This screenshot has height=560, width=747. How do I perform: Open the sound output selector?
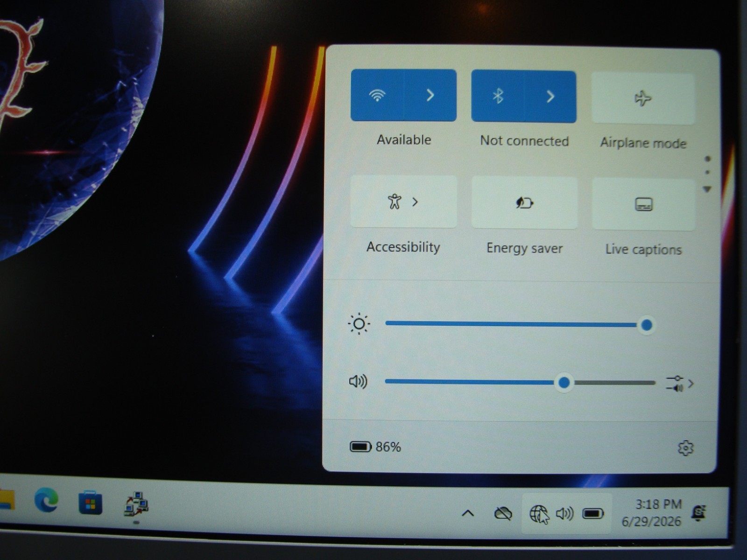[x=680, y=384]
